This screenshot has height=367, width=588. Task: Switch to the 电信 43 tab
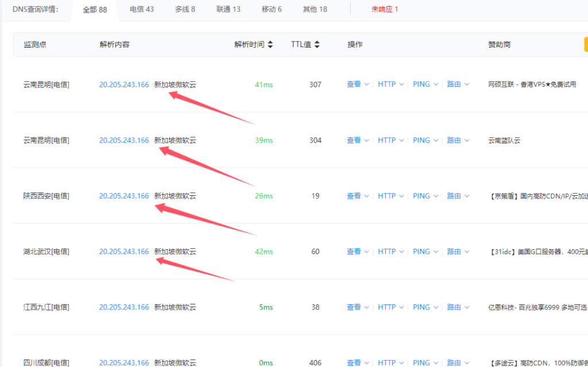tap(141, 9)
